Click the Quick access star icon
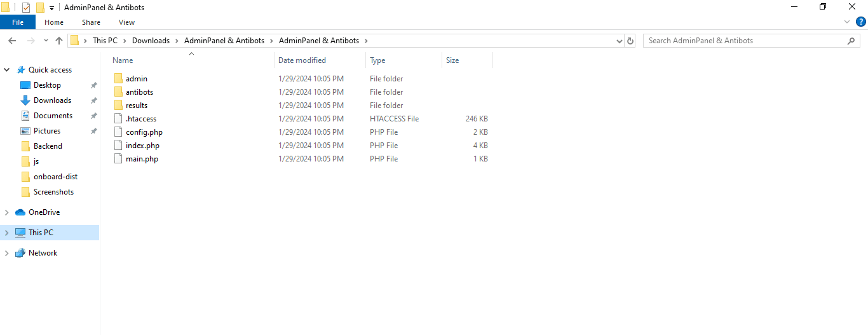The width and height of the screenshot is (868, 335). coord(21,70)
